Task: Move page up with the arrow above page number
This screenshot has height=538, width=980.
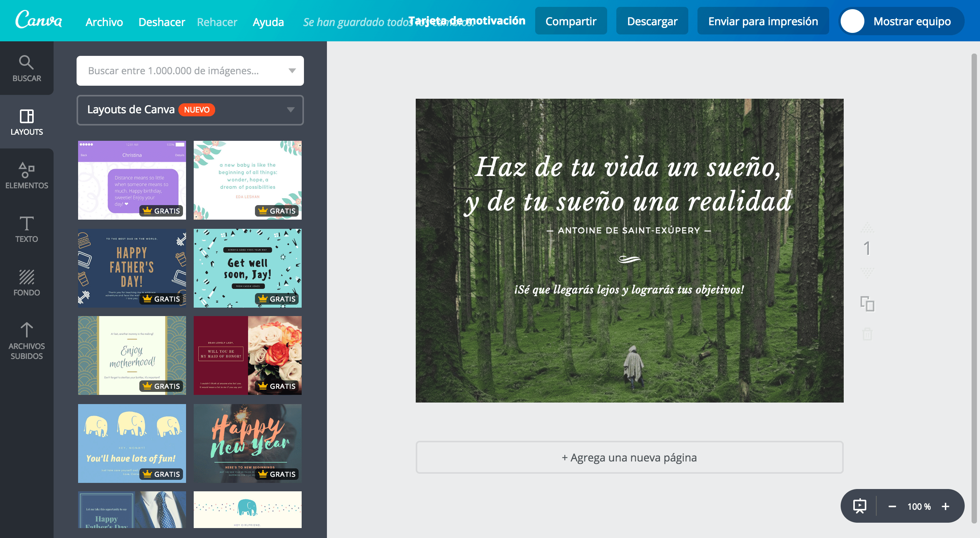Action: point(867,228)
